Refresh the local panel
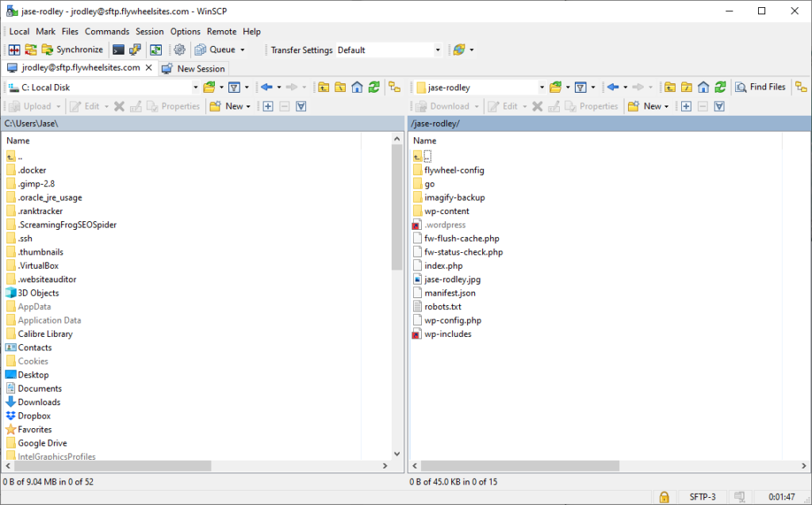This screenshot has height=505, width=812. (374, 87)
